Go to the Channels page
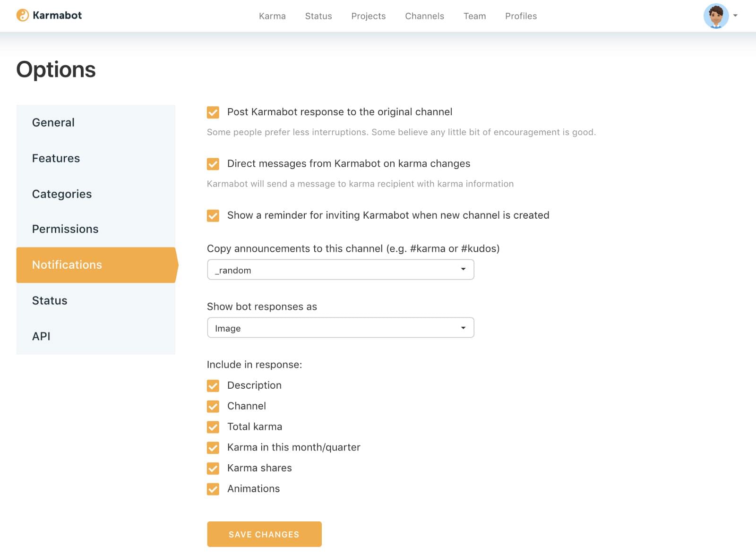Viewport: 756px width, 554px height. (x=424, y=16)
